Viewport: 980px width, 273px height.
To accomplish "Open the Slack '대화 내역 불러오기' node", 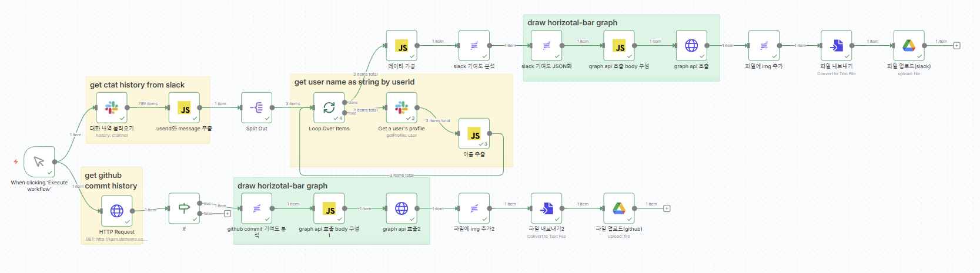I will (x=112, y=107).
